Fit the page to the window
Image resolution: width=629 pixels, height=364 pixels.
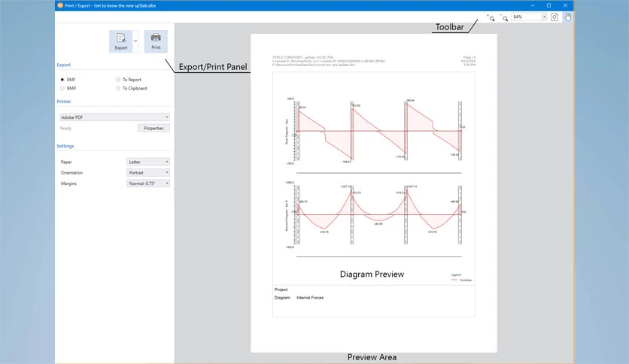click(555, 17)
